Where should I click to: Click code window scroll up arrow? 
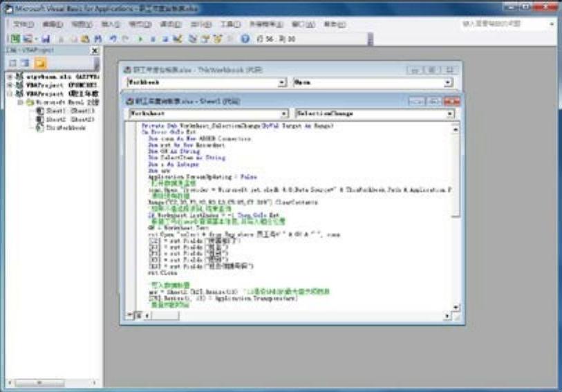[x=456, y=129]
